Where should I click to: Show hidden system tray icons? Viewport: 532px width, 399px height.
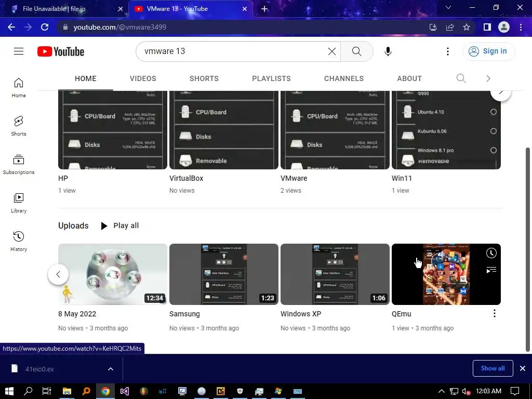point(442,391)
